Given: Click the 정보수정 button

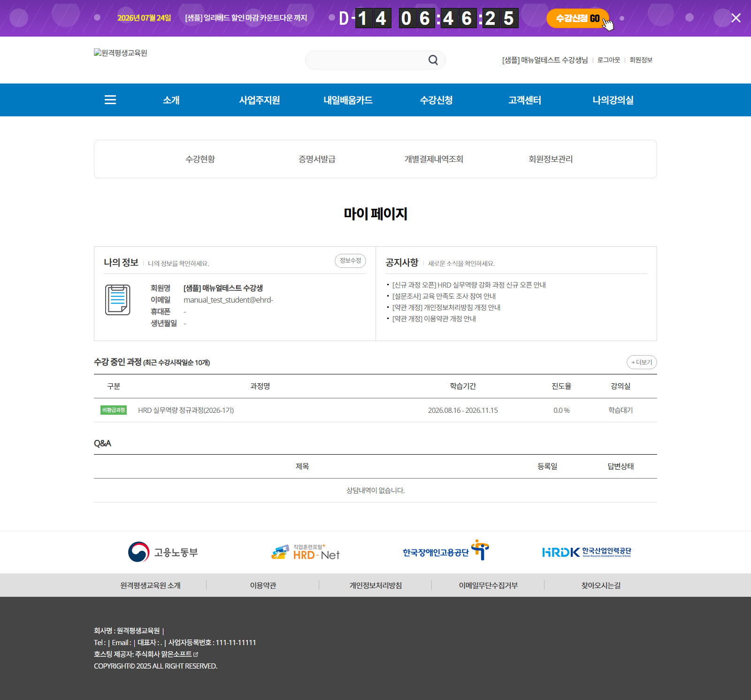Looking at the screenshot, I should click(x=350, y=261).
